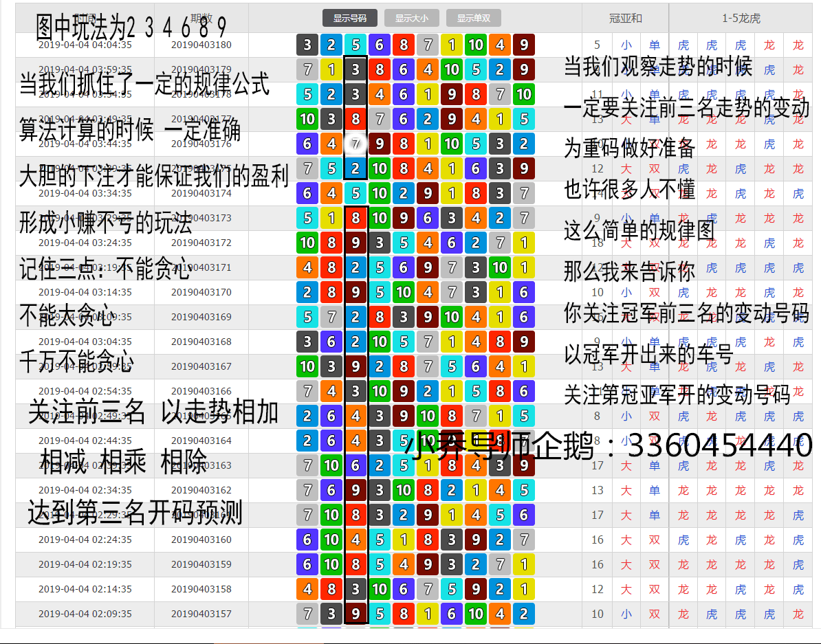Image resolution: width=821 pixels, height=644 pixels.
Task: Click the 显示号码 button
Action: [350, 18]
